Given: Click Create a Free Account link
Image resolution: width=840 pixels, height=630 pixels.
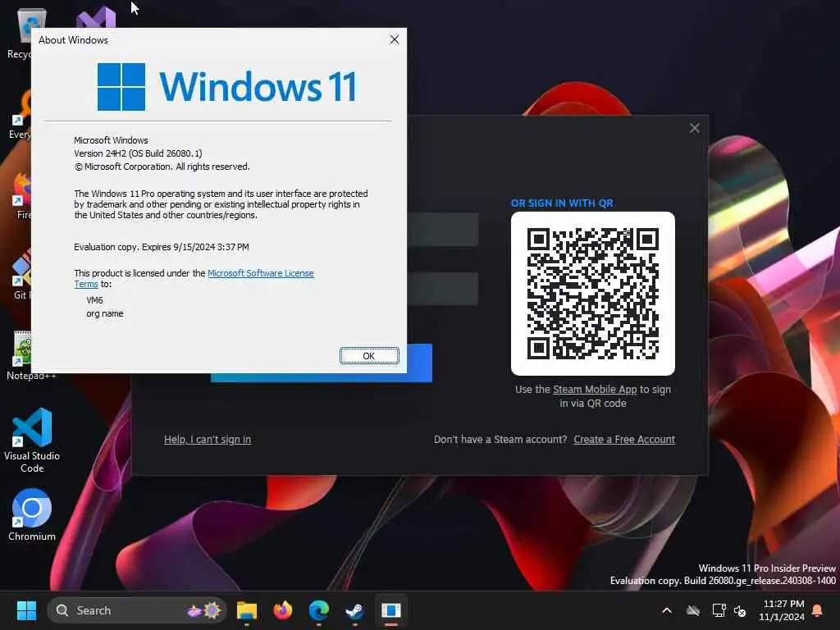Looking at the screenshot, I should point(624,440).
